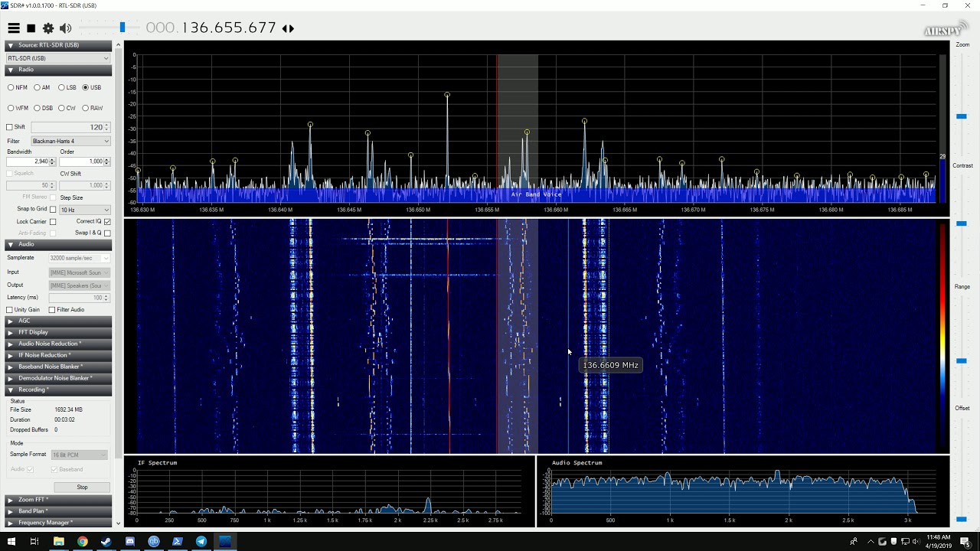Click the Zoom slider handle
Viewport: 980px width, 551px height.
coord(962,116)
